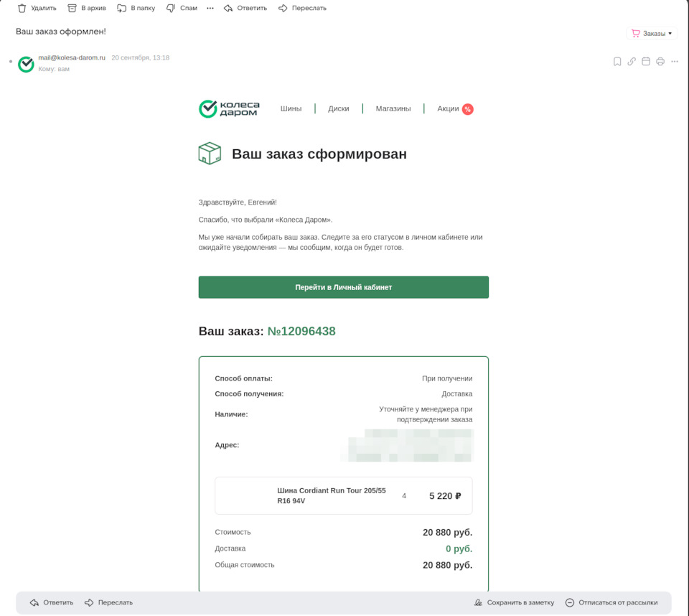
Task: Click the link chain icon
Action: pos(632,62)
